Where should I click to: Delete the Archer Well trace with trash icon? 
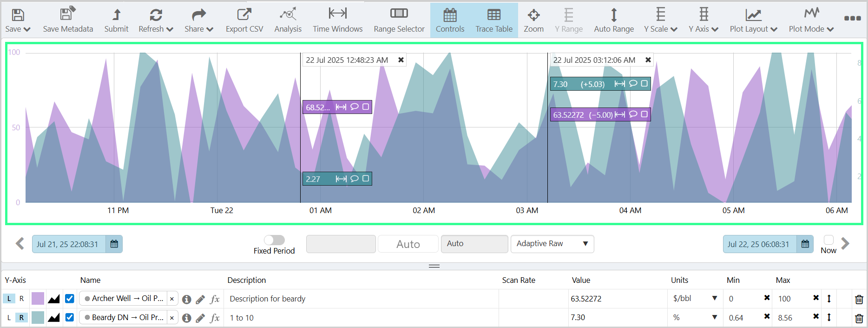[x=859, y=299]
